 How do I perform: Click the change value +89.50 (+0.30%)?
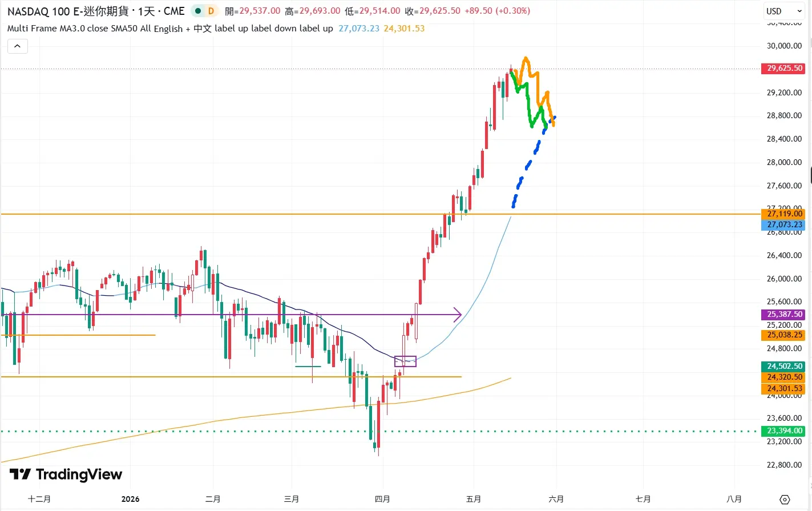(498, 11)
